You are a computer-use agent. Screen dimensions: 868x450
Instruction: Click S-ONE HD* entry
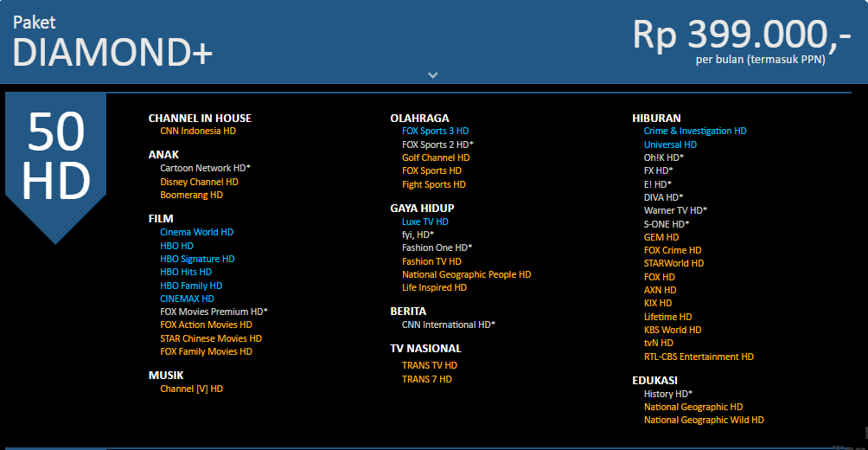tap(667, 224)
